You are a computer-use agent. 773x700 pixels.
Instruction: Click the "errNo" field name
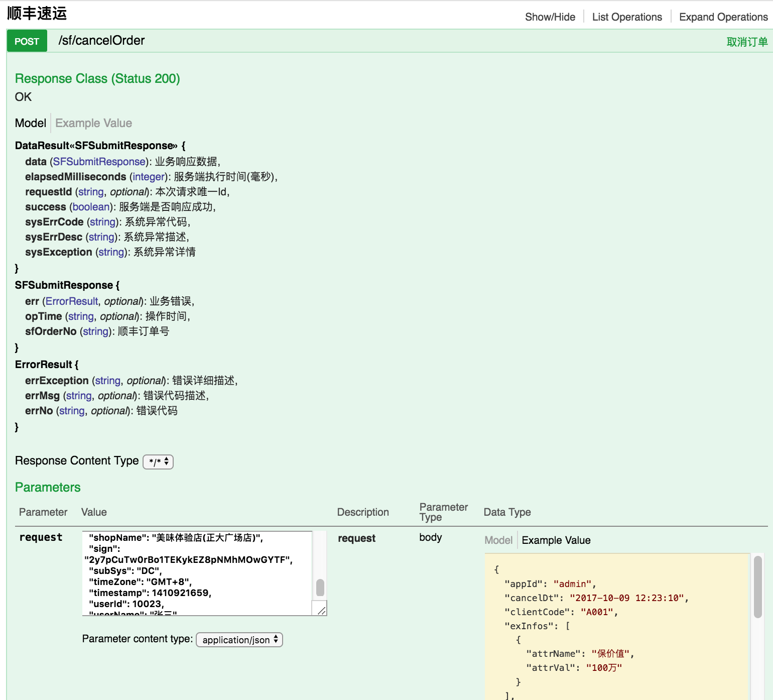39,411
